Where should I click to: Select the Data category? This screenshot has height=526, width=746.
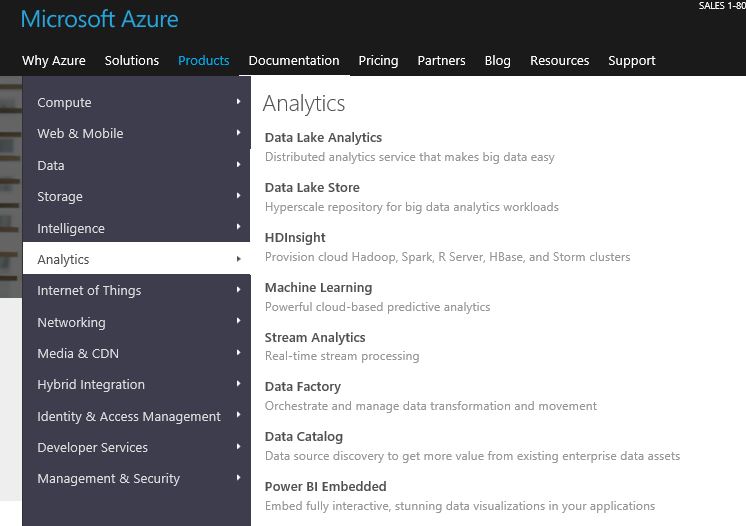point(51,165)
